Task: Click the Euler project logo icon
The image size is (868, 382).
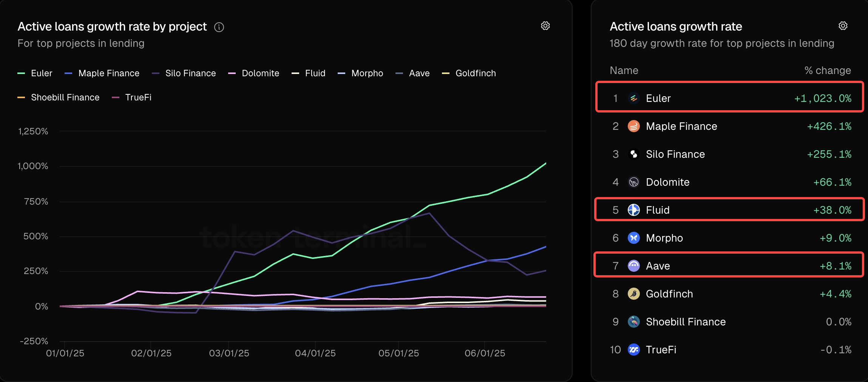Action: (634, 98)
